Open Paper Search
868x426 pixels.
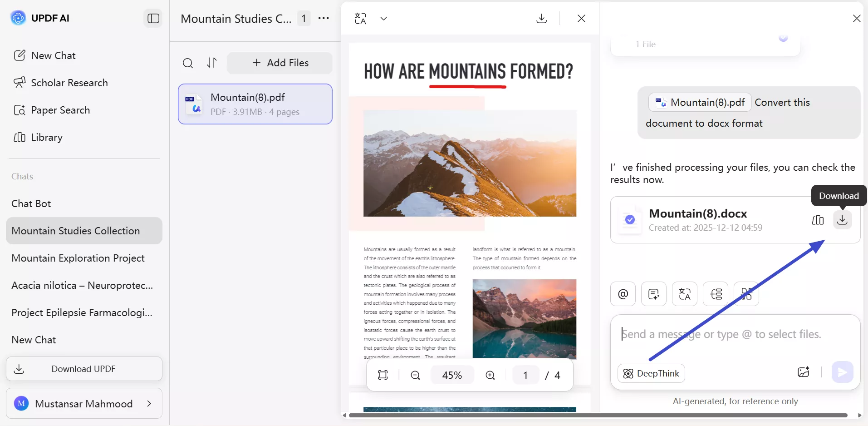pyautogui.click(x=52, y=110)
